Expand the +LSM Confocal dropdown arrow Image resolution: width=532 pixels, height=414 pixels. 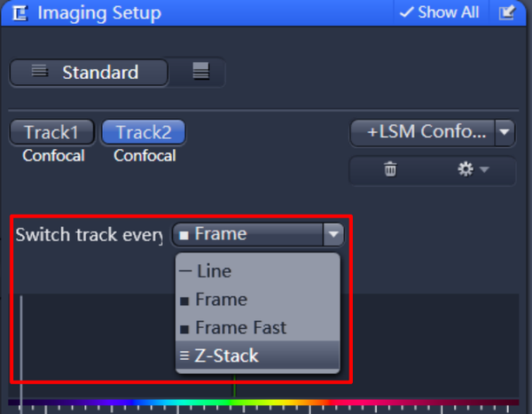coord(505,133)
